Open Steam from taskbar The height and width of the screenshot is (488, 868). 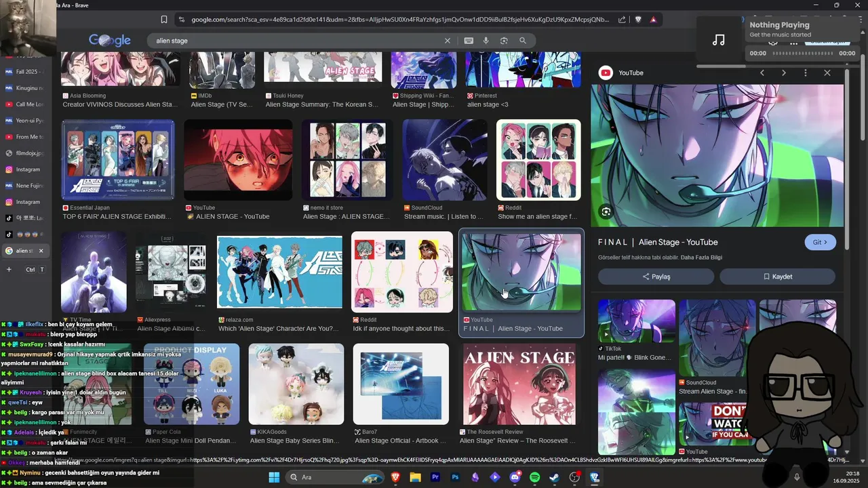(x=555, y=477)
